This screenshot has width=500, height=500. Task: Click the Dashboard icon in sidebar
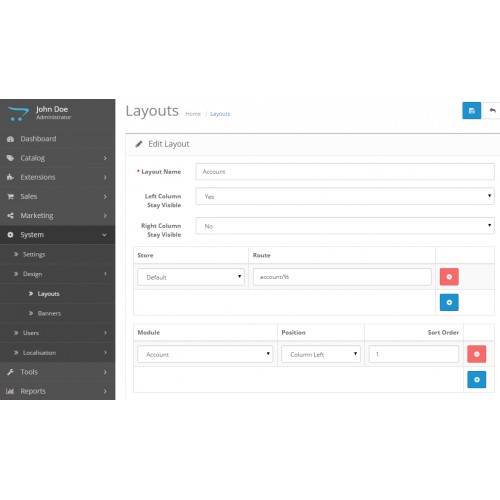click(x=10, y=139)
